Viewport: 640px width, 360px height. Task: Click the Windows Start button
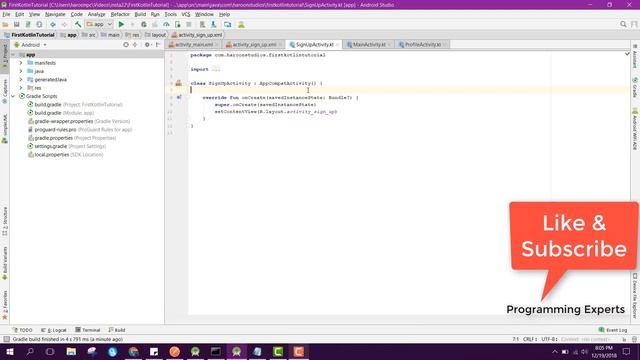[9, 351]
